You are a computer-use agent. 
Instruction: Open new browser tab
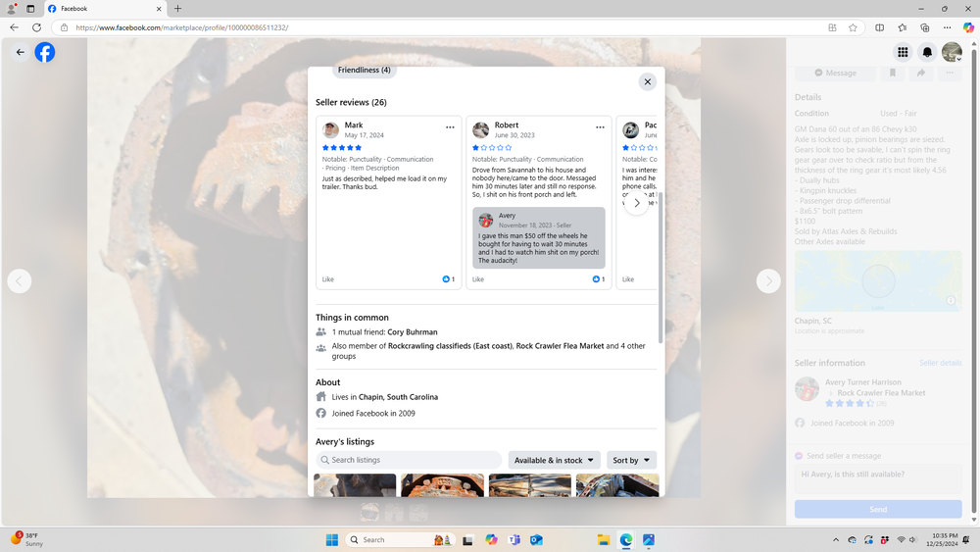pos(177,9)
